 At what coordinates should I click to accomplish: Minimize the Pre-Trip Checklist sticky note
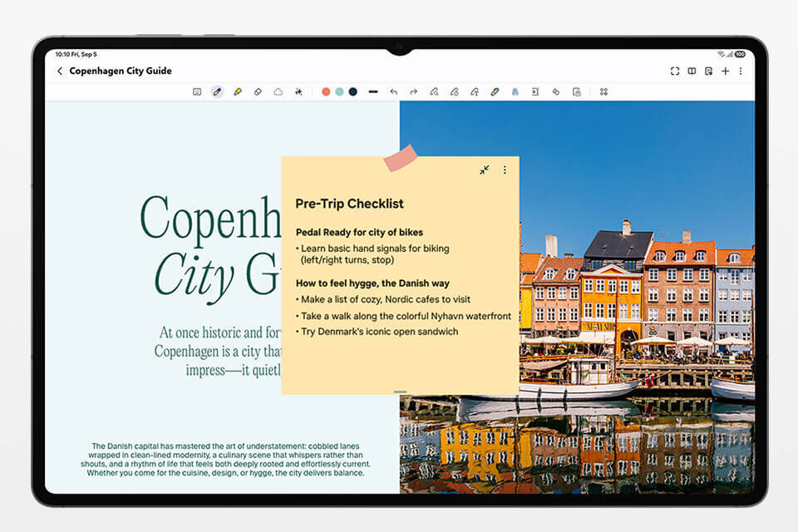pos(484,170)
